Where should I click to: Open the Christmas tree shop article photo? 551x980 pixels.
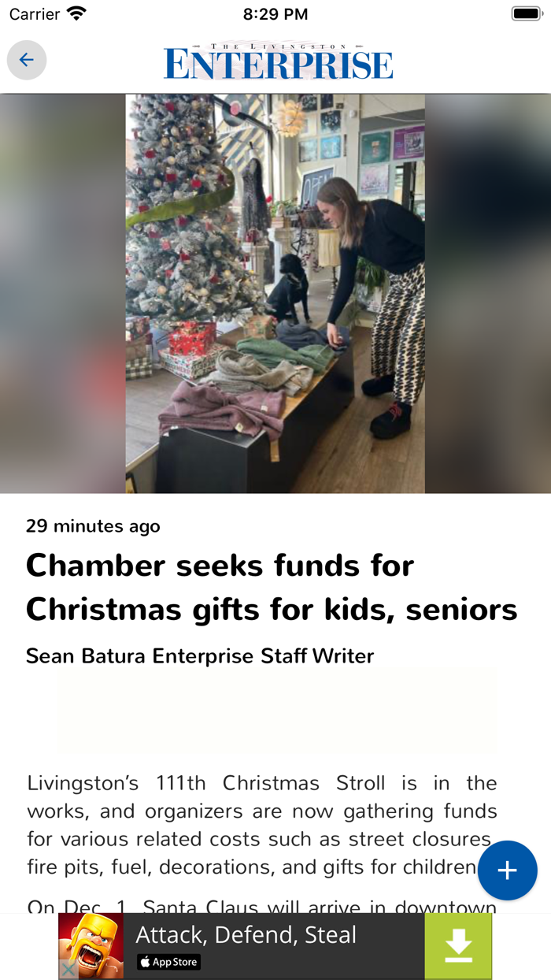pos(275,294)
